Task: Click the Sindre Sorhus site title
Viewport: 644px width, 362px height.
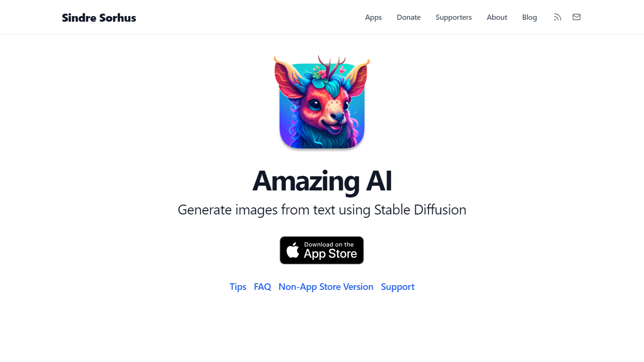Action: (x=99, y=18)
